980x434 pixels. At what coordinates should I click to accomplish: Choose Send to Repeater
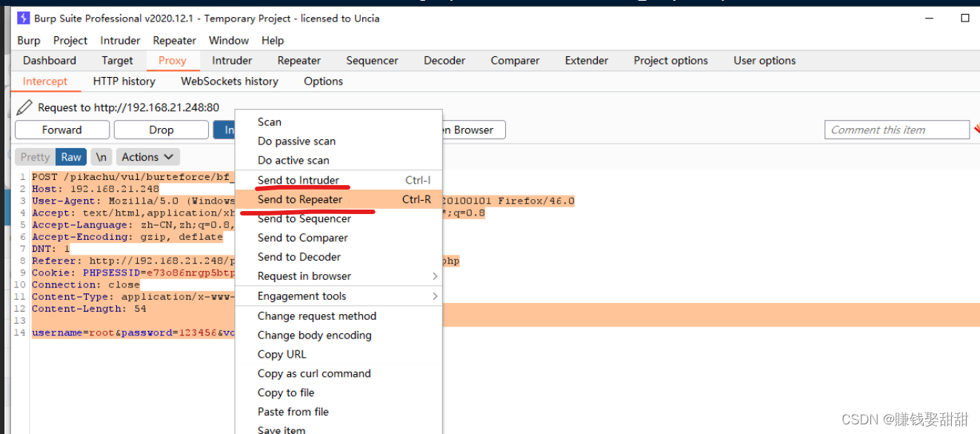pos(339,199)
